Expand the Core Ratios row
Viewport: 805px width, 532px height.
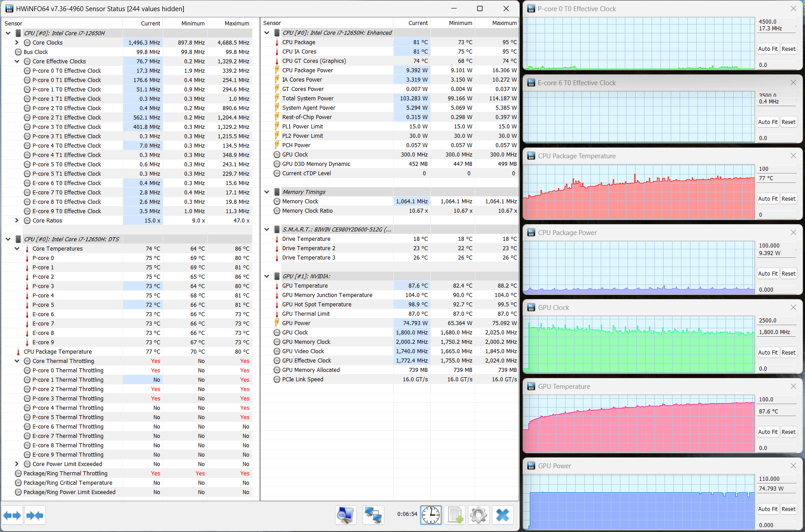[x=17, y=221]
